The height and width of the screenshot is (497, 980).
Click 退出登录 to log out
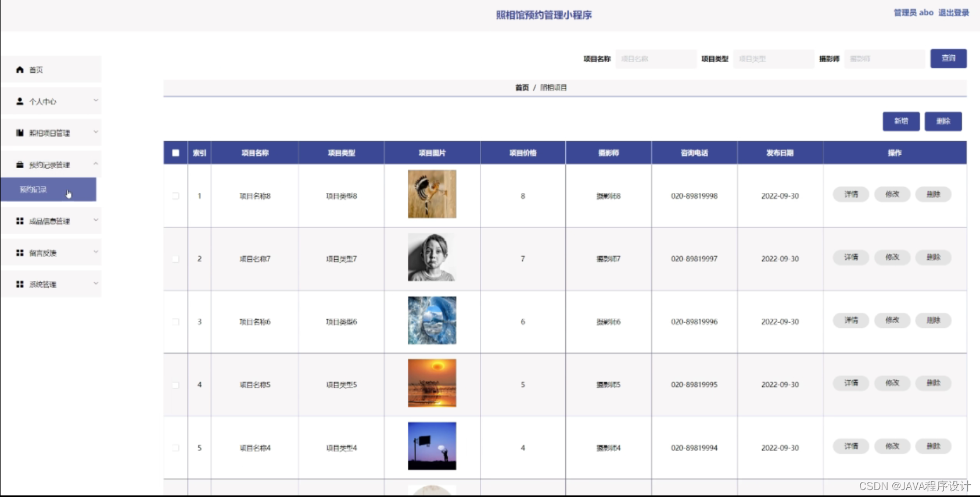[953, 13]
